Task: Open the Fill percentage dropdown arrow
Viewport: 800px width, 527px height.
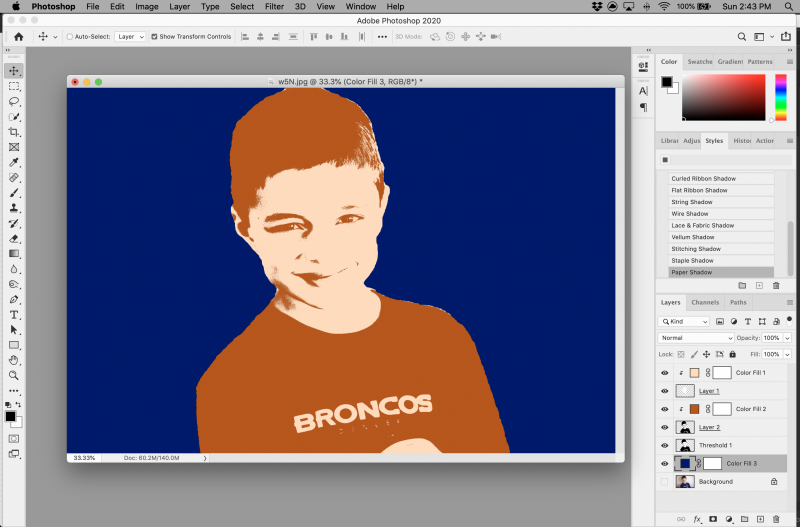Action: pyautogui.click(x=787, y=354)
